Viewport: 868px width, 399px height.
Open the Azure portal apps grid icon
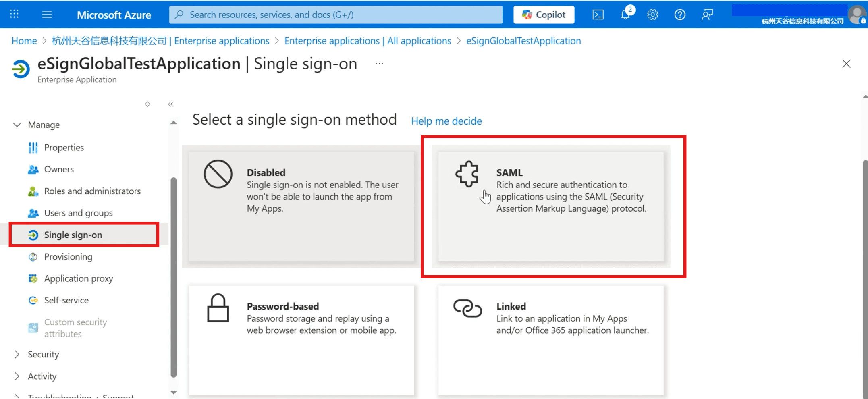[x=15, y=15]
